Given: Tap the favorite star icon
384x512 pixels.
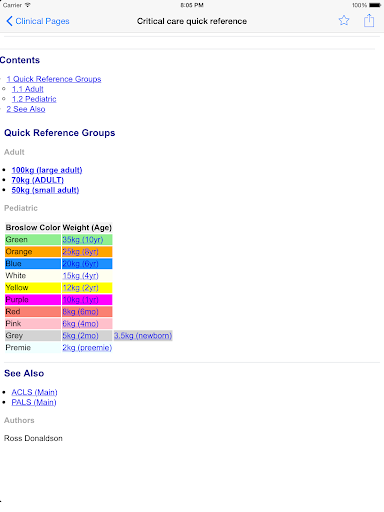Looking at the screenshot, I should [x=344, y=21].
